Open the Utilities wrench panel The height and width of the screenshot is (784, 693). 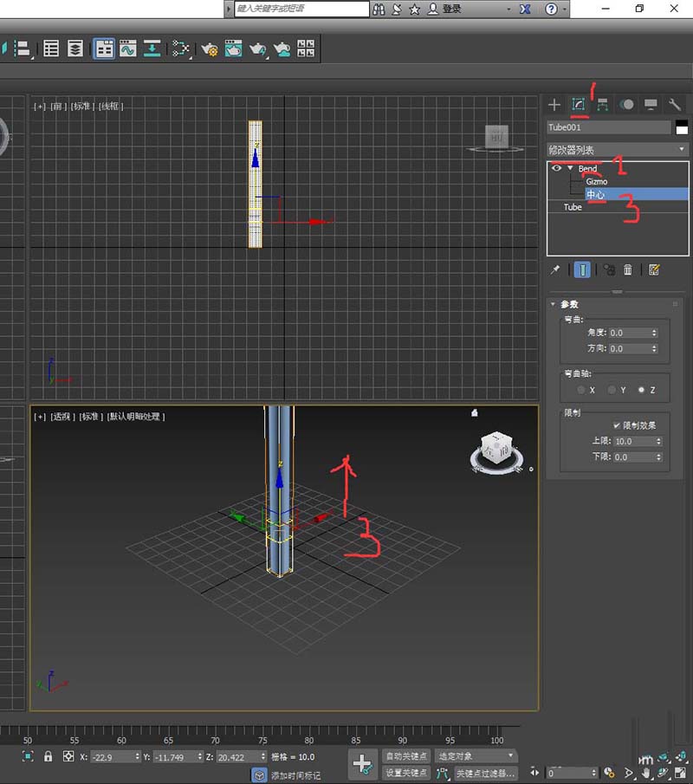[675, 105]
